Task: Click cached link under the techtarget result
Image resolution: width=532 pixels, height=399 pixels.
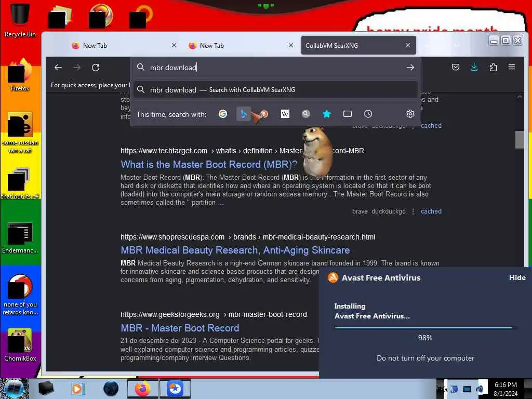Action: (431, 211)
